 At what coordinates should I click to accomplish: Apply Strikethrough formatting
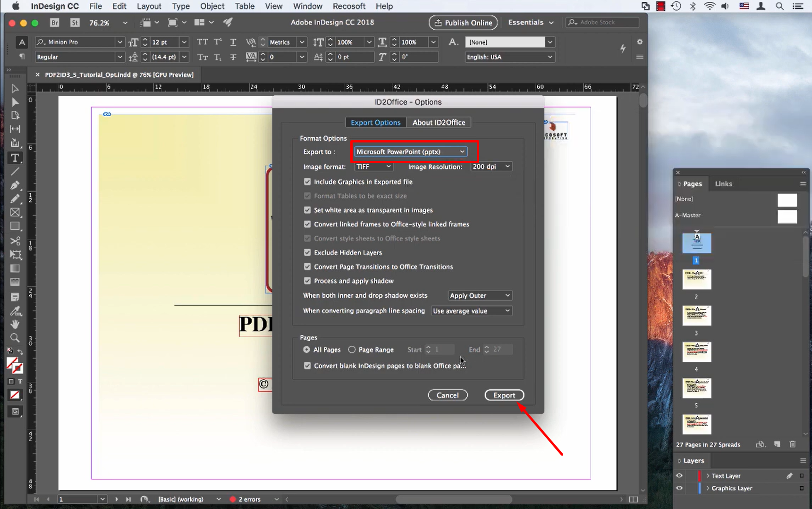click(x=233, y=57)
